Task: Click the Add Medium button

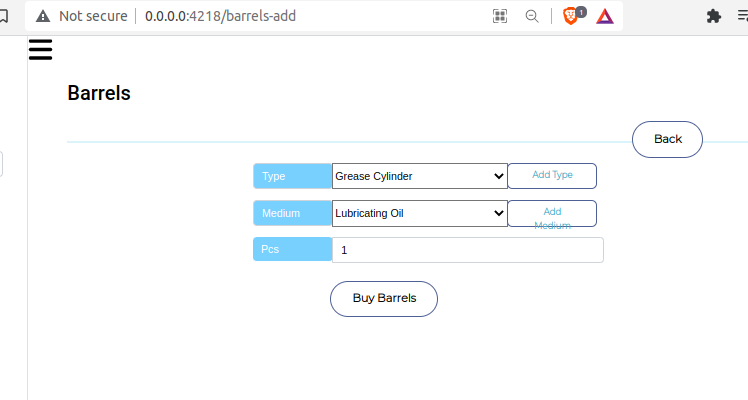Action: tap(552, 213)
